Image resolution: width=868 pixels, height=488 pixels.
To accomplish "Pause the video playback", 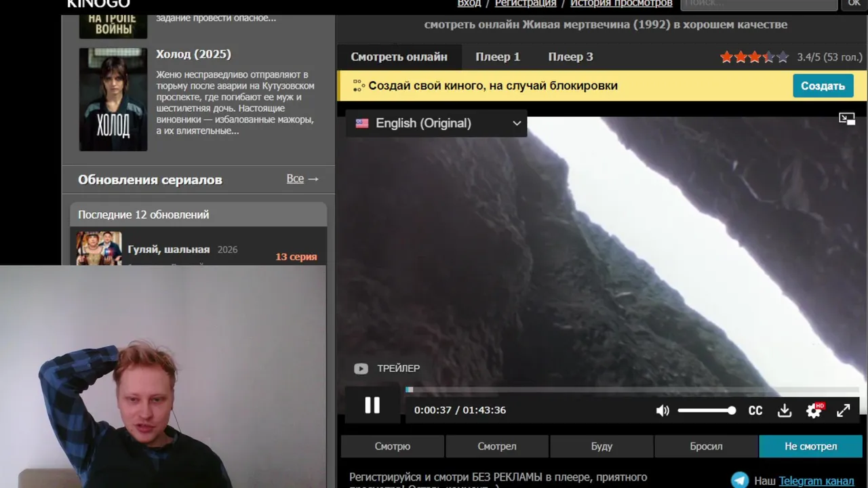I will [x=372, y=405].
